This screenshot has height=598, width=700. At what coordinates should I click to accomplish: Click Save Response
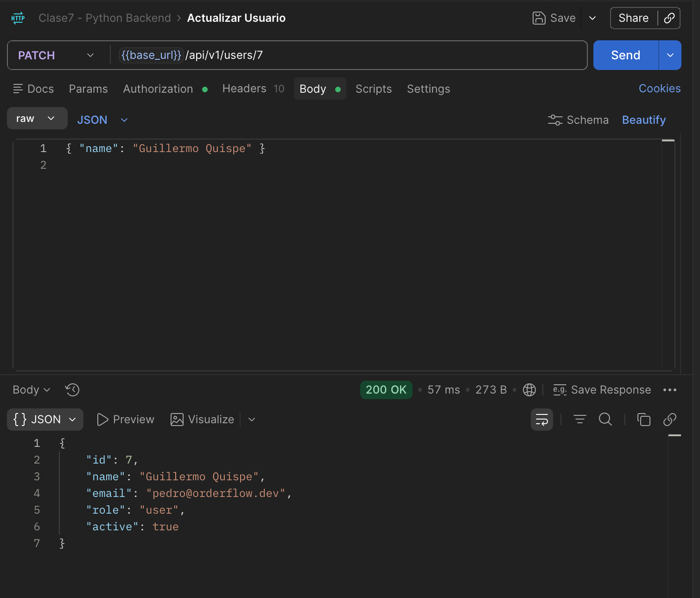click(x=602, y=390)
